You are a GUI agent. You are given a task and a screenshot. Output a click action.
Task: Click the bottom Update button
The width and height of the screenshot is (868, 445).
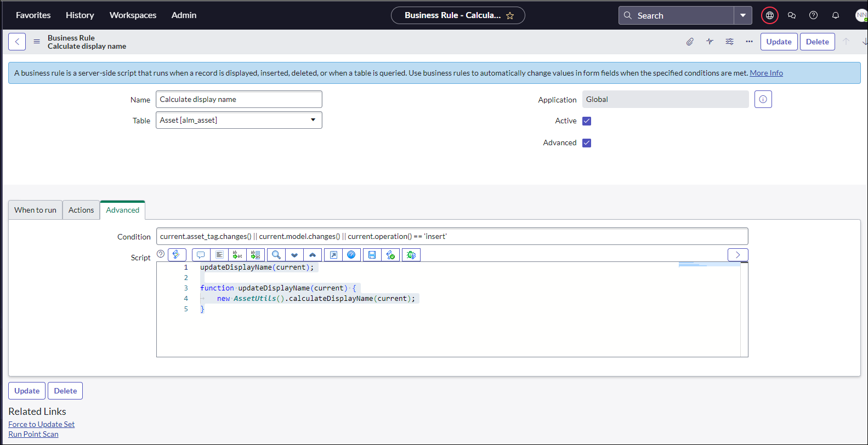coord(27,391)
